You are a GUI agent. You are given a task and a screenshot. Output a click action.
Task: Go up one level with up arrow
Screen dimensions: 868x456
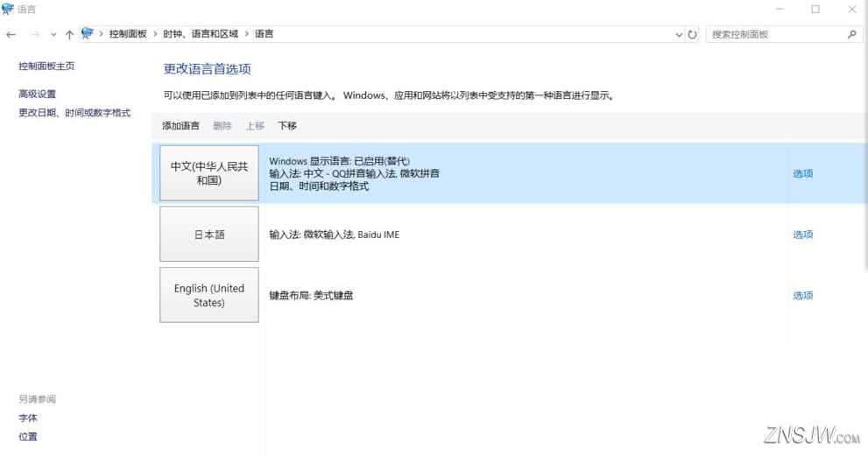click(69, 34)
